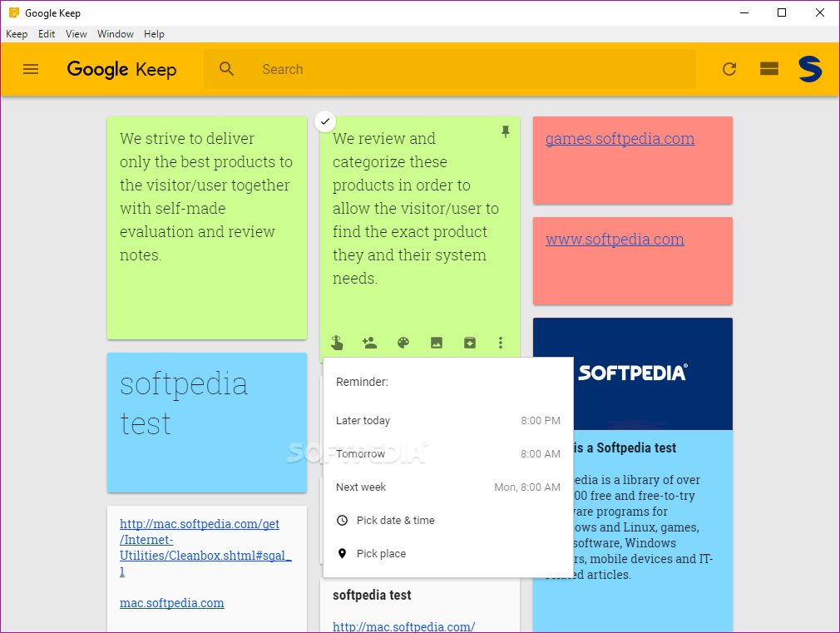Screen dimensions: 840x633
Task: Click the Softpedia logo image thumbnail
Action: pos(633,373)
